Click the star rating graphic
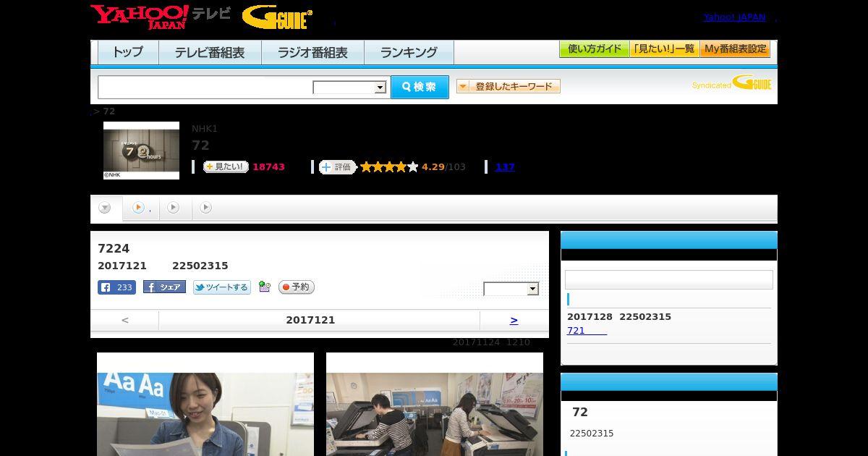The width and height of the screenshot is (868, 456). 389,167
